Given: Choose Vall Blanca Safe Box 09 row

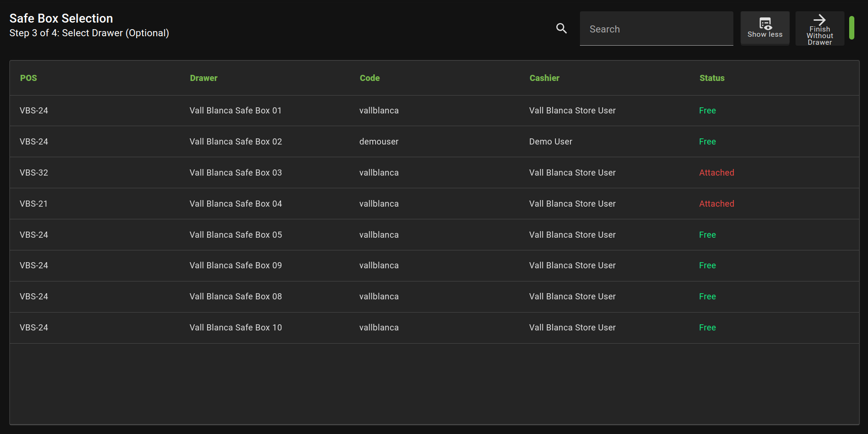Looking at the screenshot, I should click(x=235, y=265).
